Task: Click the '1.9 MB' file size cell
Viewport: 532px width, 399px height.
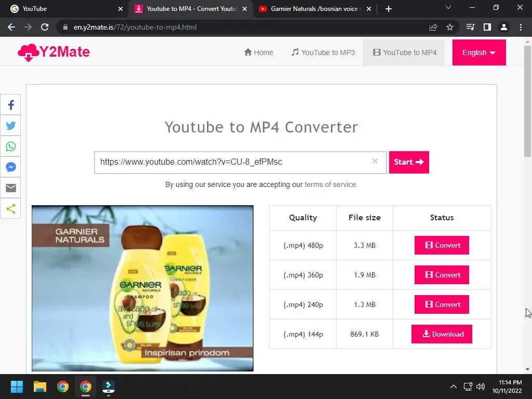Action: [x=364, y=275]
